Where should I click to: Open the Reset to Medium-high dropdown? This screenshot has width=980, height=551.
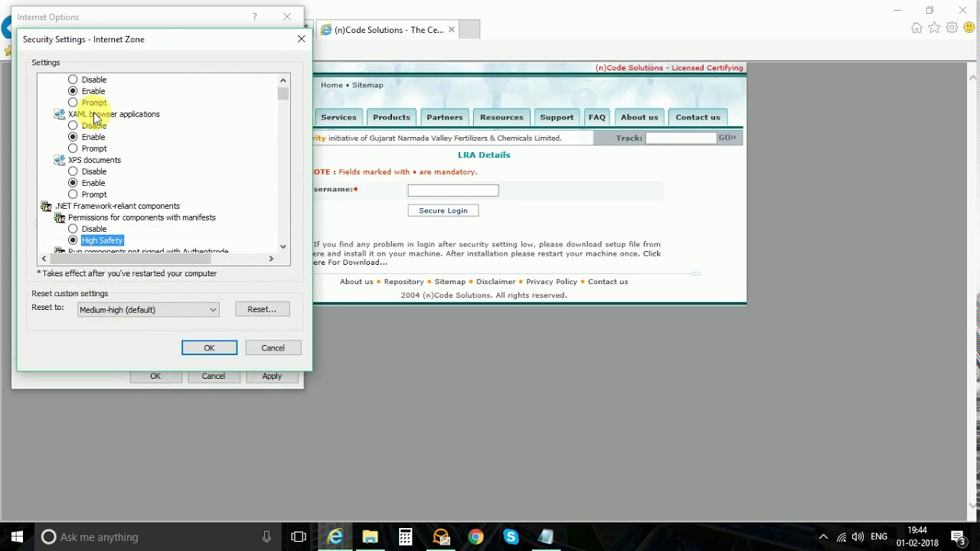[149, 309]
